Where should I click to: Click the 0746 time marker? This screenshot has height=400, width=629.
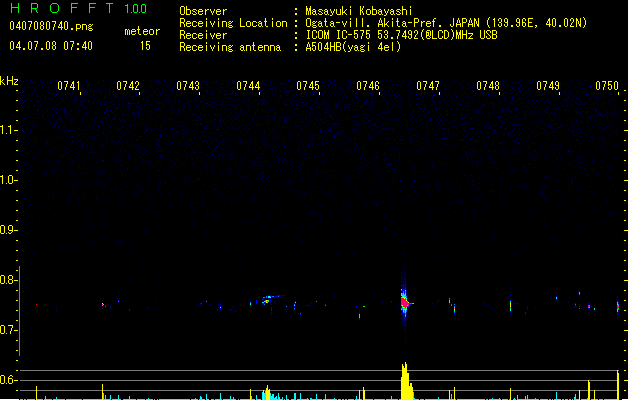(368, 86)
